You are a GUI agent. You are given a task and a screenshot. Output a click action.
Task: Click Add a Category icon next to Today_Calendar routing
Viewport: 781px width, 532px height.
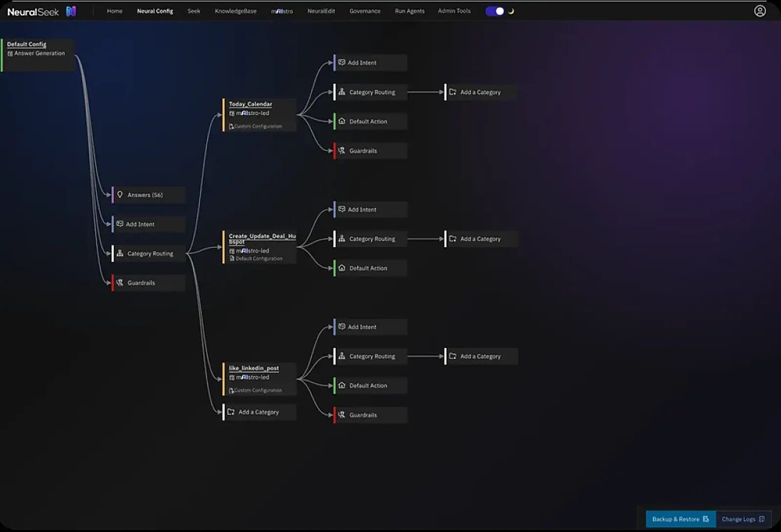pos(452,92)
